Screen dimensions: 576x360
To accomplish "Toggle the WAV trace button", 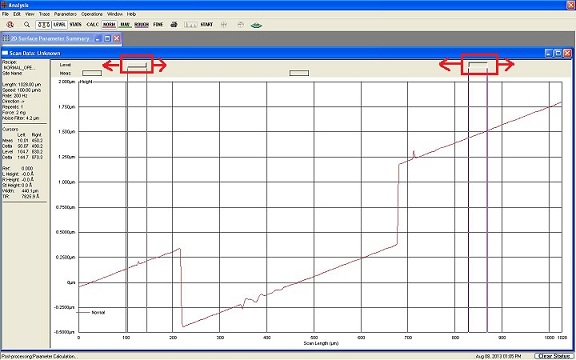I will coord(125,25).
